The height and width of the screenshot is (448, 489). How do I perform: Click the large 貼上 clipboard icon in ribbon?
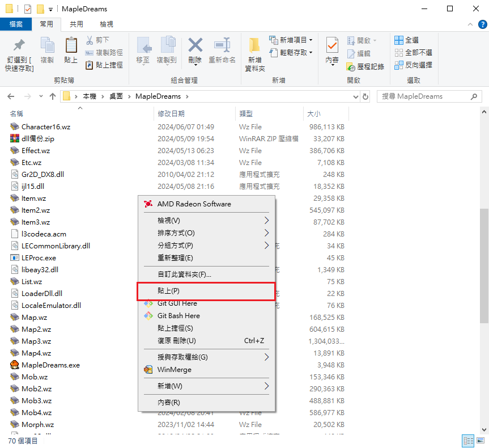[71, 45]
